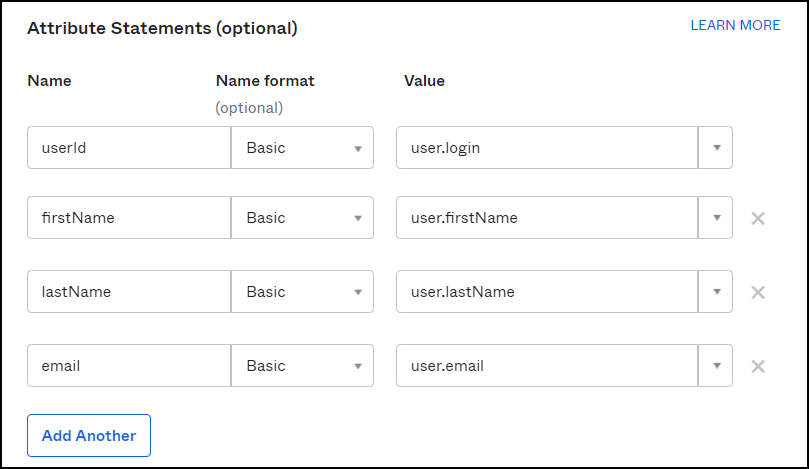Remove the firstName attribute row
Viewport: 809px width, 469px height.
(758, 218)
